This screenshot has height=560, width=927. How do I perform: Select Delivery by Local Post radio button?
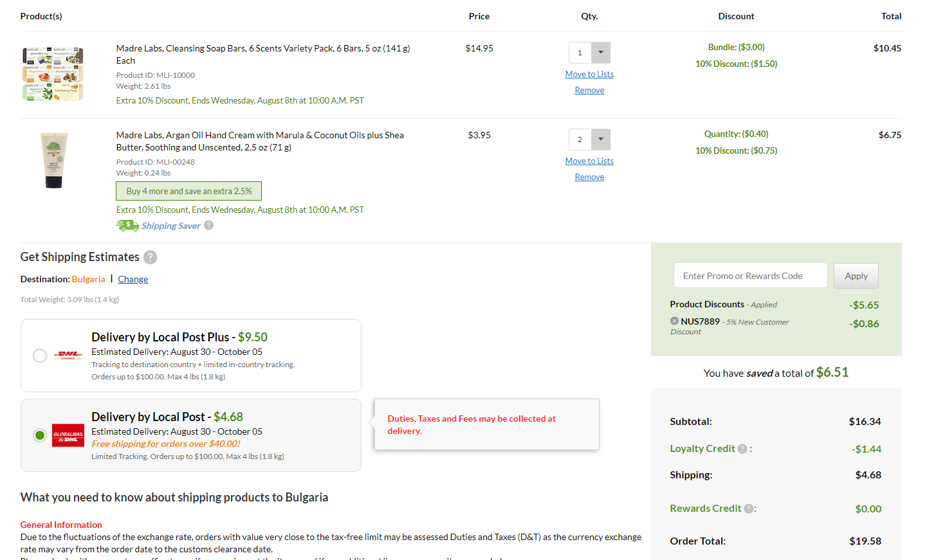[40, 435]
